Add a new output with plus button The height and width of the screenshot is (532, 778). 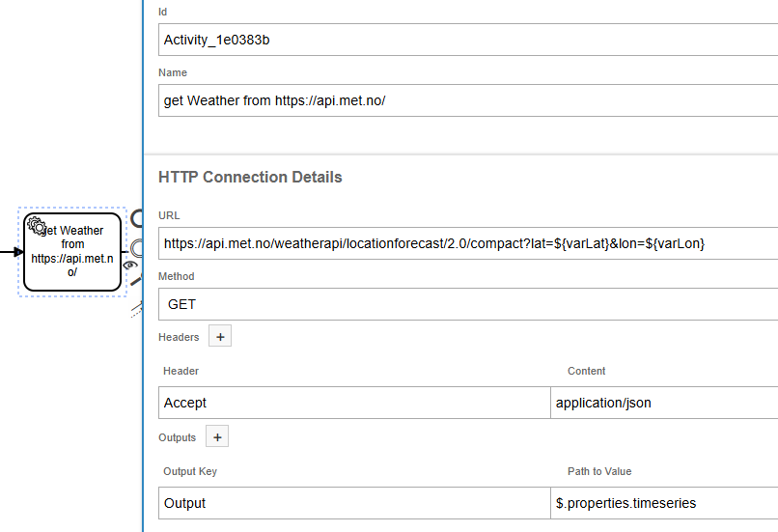click(x=217, y=437)
